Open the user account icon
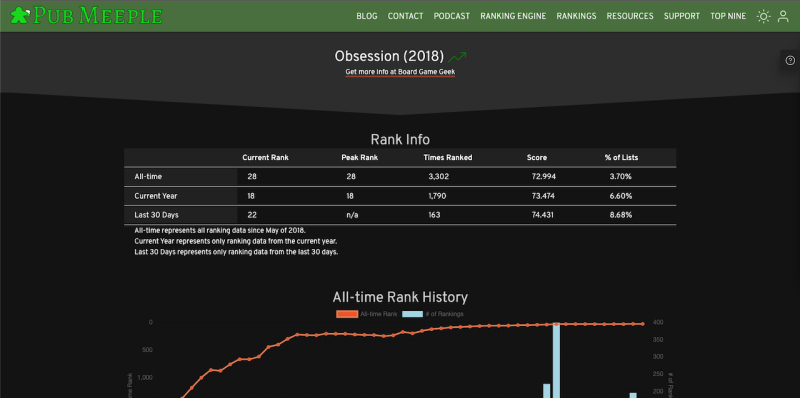 [x=783, y=16]
